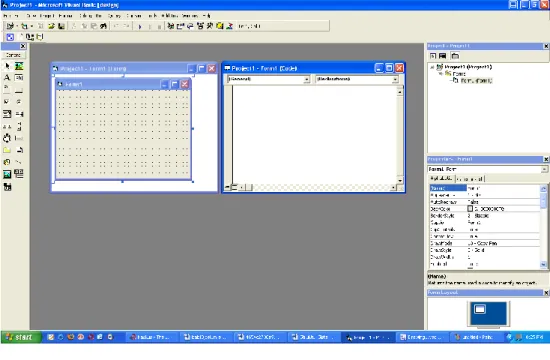The width and height of the screenshot is (550, 360).
Task: Select the Shape control in the toolbox
Action: point(7,162)
